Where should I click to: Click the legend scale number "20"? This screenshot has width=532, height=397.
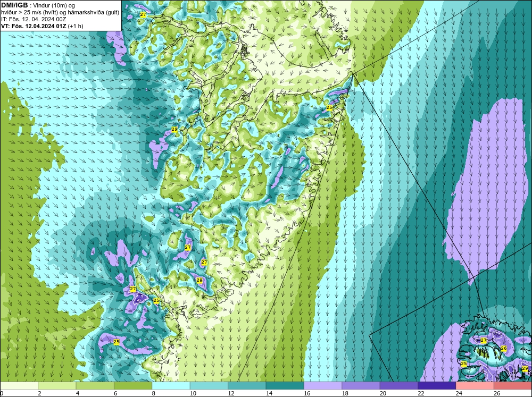(x=383, y=393)
